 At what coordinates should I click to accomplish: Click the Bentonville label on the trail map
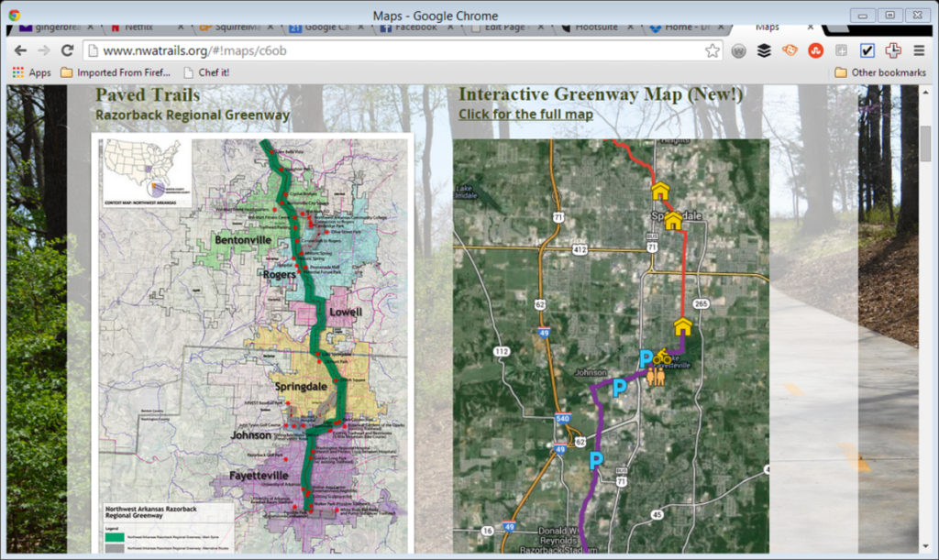click(x=243, y=240)
